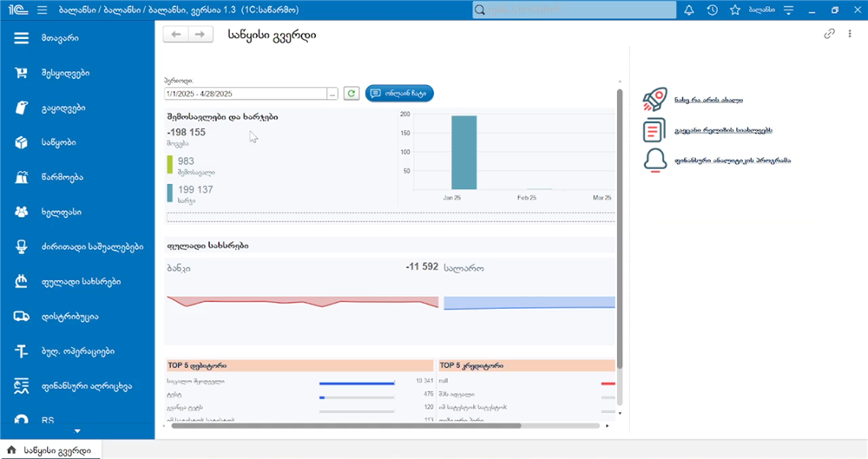Open the ფინანსური ანალიტიკის პროგრამა link
This screenshot has height=459, width=868.
733,161
